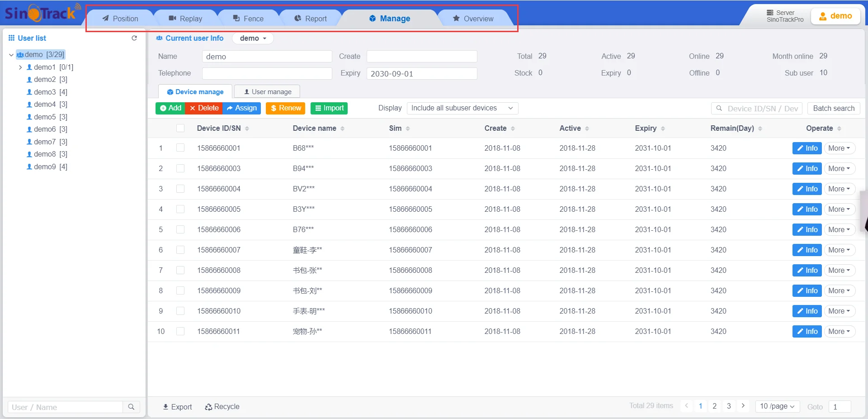This screenshot has width=868, height=419.
Task: Click the green Add button
Action: [170, 108]
